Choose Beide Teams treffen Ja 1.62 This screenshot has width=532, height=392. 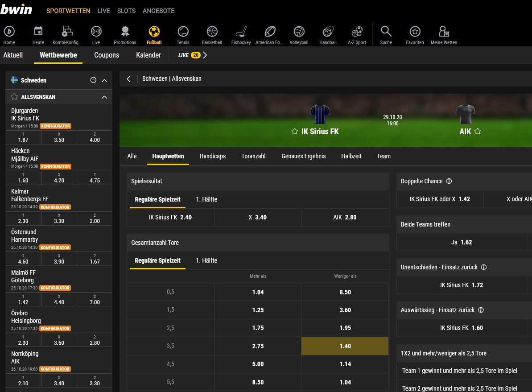coord(462,242)
